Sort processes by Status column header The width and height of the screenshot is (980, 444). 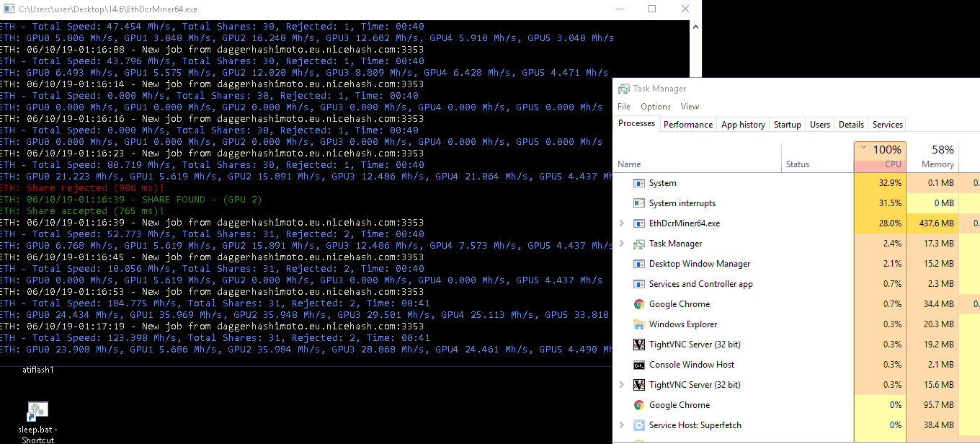pos(818,156)
